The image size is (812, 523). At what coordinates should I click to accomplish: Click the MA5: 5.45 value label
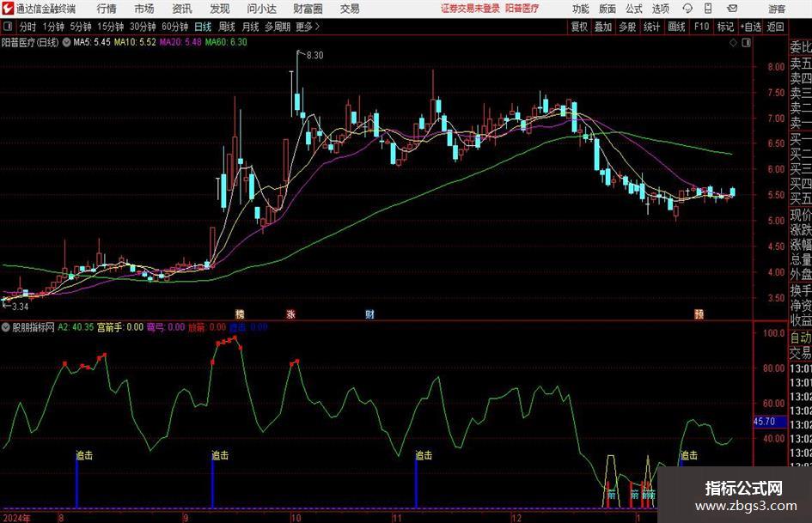tap(92, 42)
